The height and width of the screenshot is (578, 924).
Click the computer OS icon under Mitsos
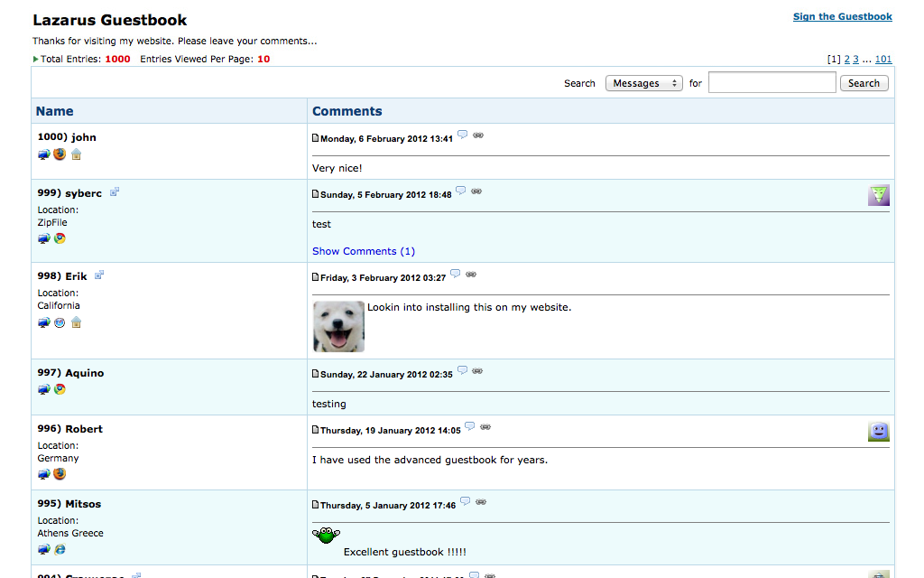[43, 549]
